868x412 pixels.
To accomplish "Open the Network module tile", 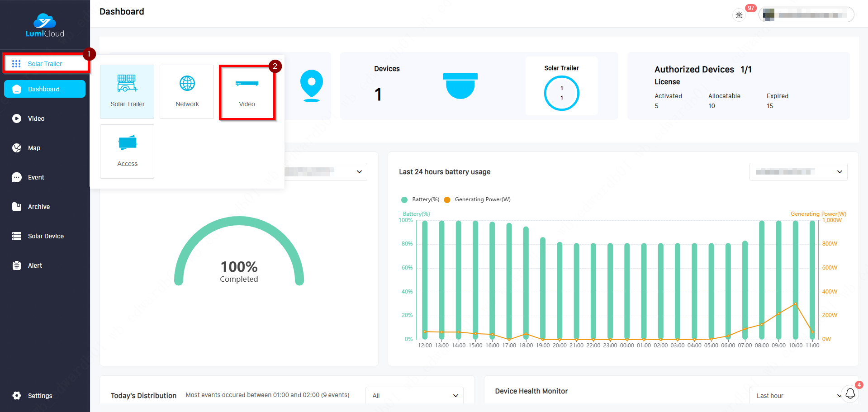I will (187, 92).
